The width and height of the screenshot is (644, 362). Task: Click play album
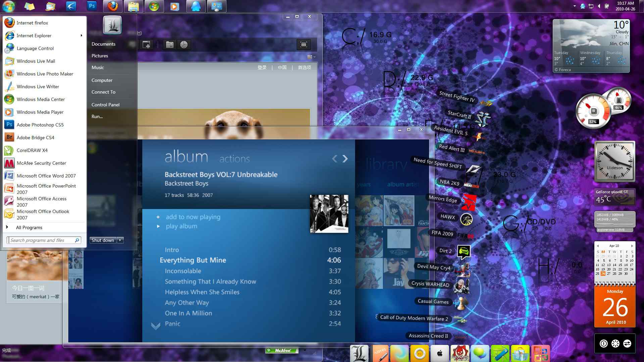tap(182, 226)
